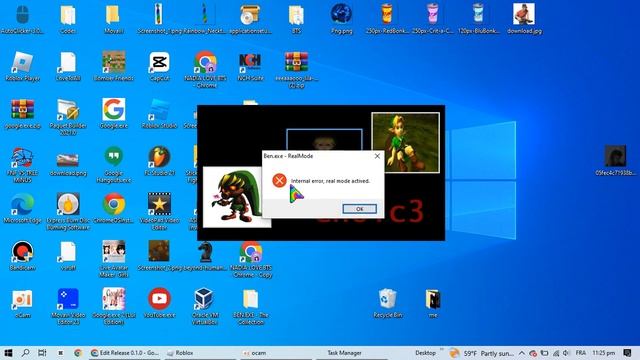This screenshot has height=360, width=640.
Task: Click the dark blue-framed picture in Ben.exe window
Action: pyautogui.click(x=324, y=140)
